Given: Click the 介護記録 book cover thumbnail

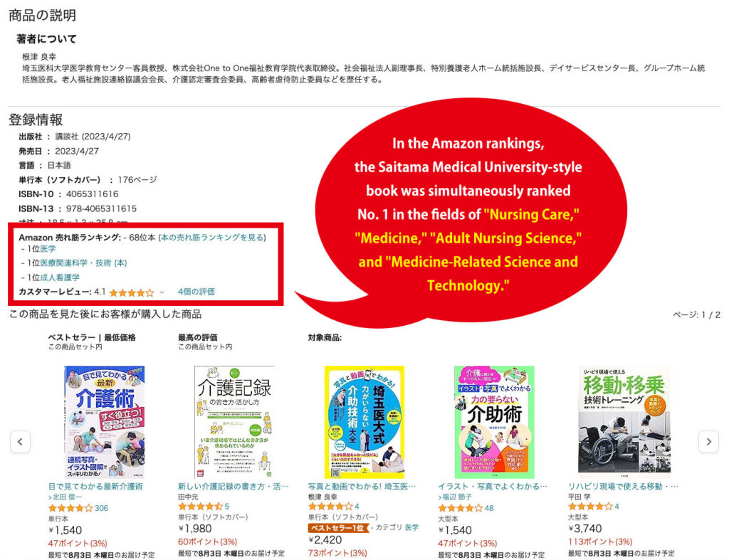Looking at the screenshot, I should tap(234, 421).
